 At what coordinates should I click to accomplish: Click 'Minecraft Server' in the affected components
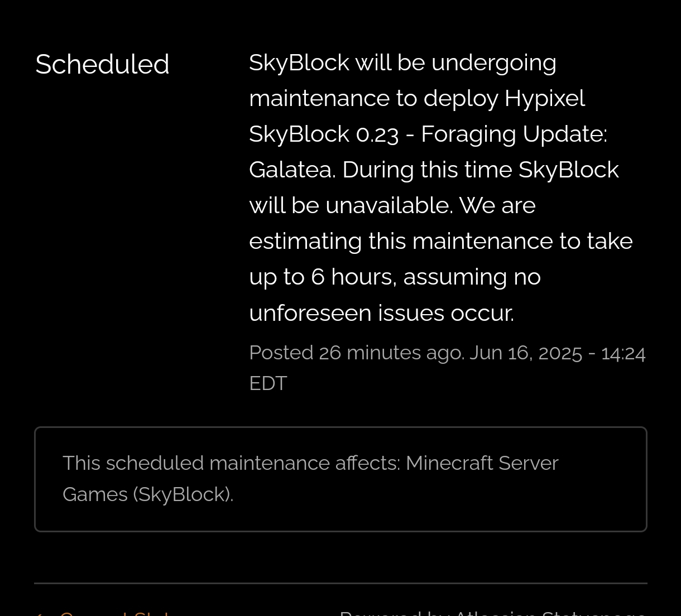482,463
